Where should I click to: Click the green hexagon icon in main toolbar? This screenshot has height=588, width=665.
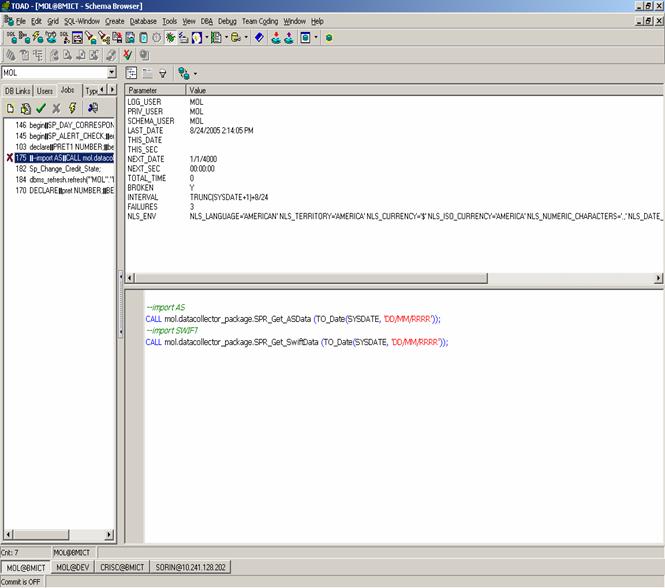point(329,38)
